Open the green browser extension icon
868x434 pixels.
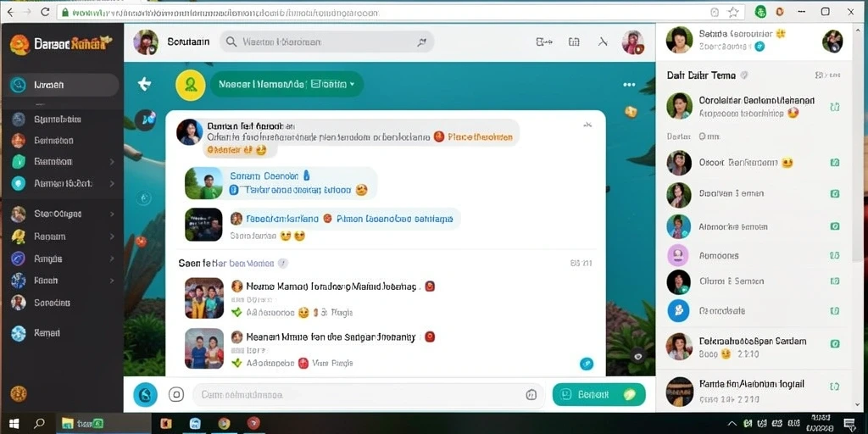[x=761, y=12]
